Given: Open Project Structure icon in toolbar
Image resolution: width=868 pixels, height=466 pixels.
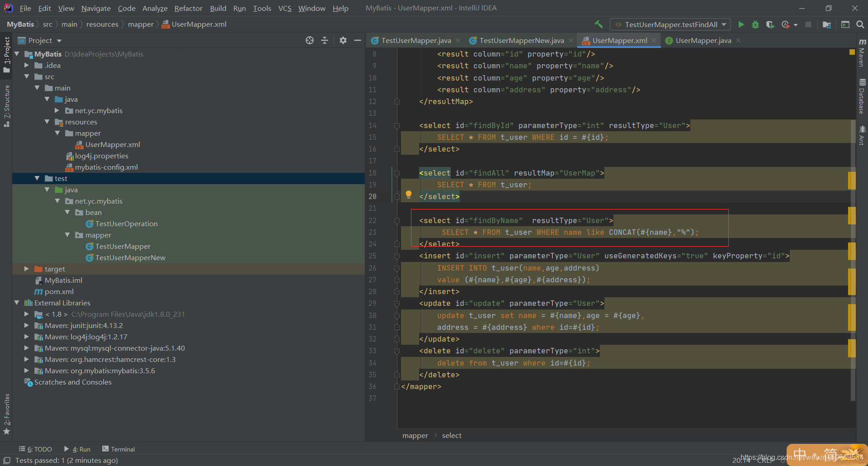Looking at the screenshot, I should pos(827,24).
